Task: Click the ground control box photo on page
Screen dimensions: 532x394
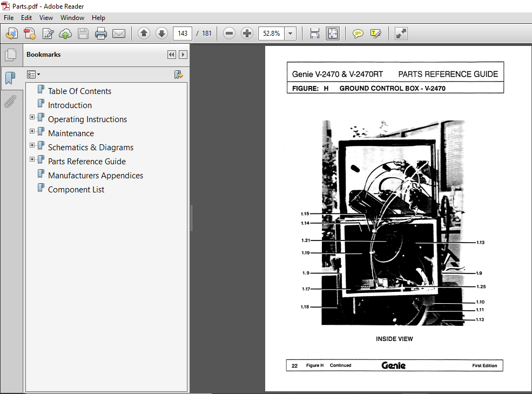Action: (x=394, y=223)
